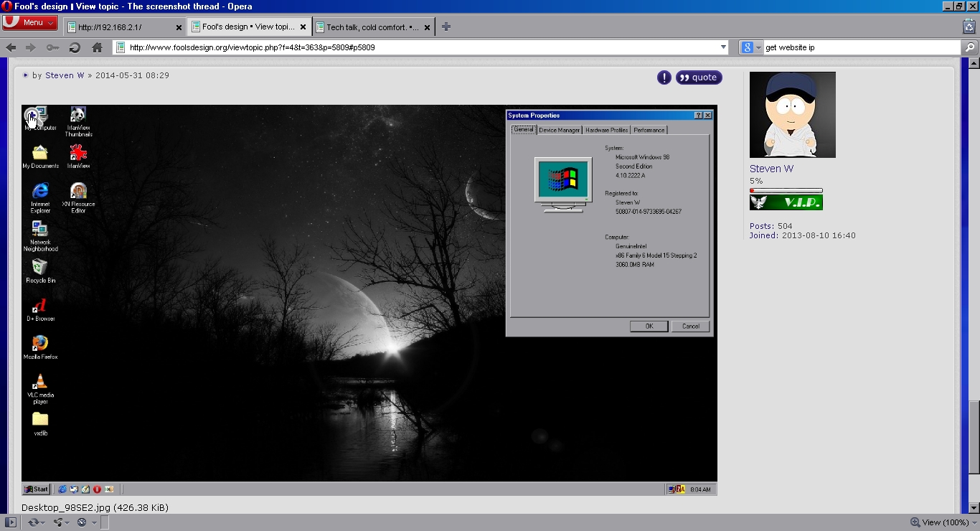Click the Start button in posted image
This screenshot has height=531, width=980.
(37, 489)
